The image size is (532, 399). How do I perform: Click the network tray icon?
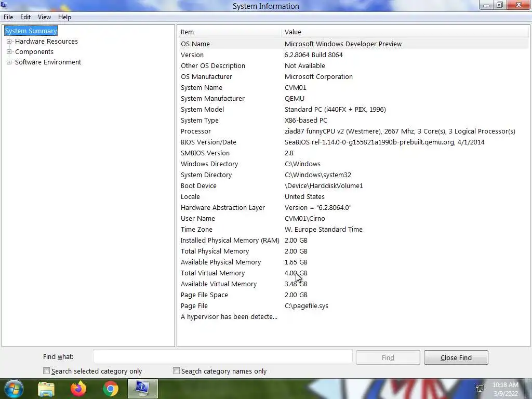point(480,388)
